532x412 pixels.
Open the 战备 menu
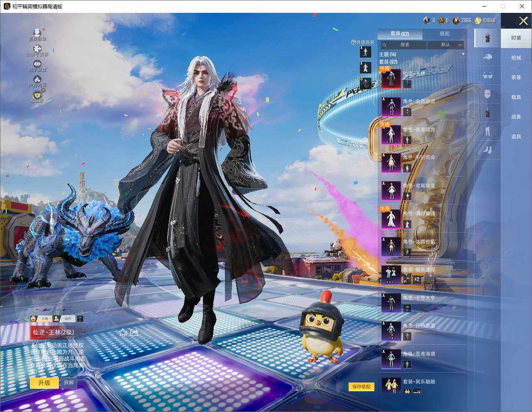(x=516, y=117)
